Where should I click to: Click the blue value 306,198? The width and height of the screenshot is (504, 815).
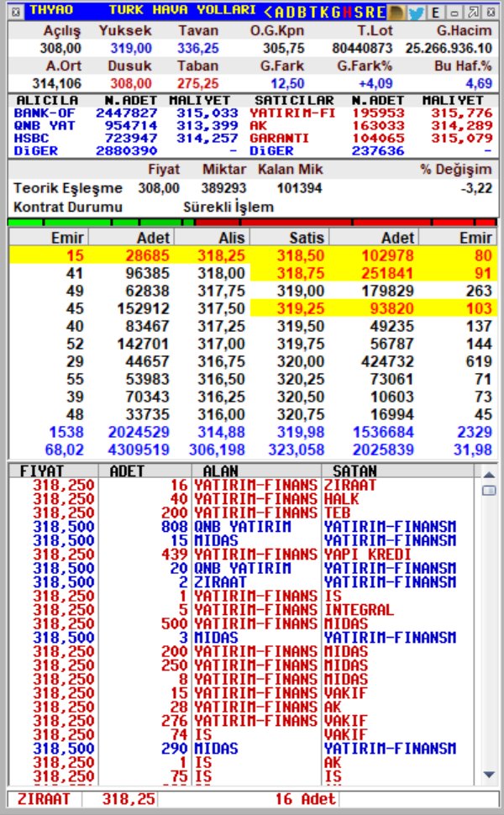[217, 450]
